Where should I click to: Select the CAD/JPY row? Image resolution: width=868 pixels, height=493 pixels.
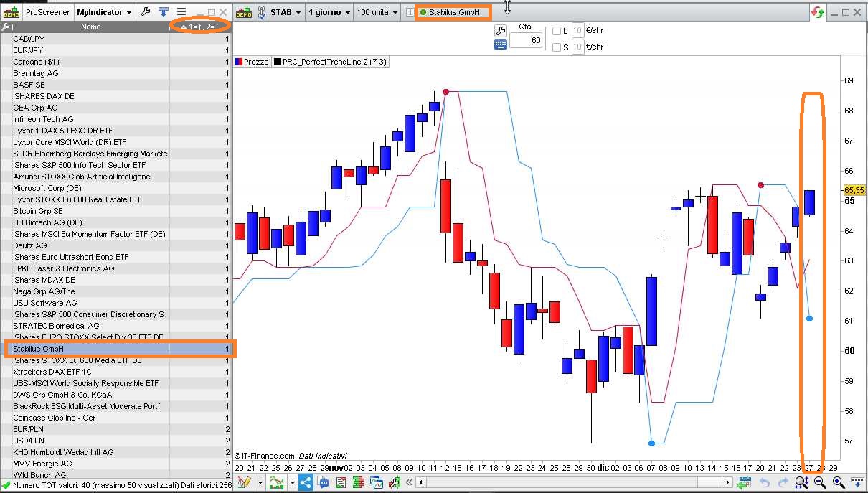(x=116, y=39)
